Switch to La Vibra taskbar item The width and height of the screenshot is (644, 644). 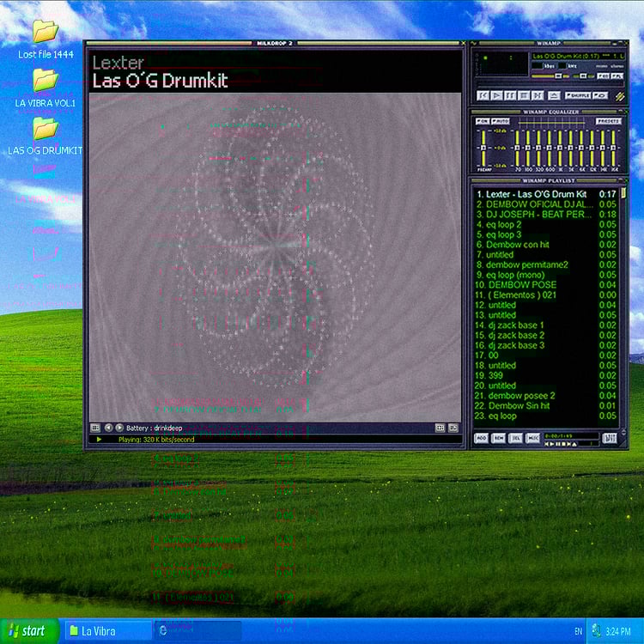click(107, 631)
